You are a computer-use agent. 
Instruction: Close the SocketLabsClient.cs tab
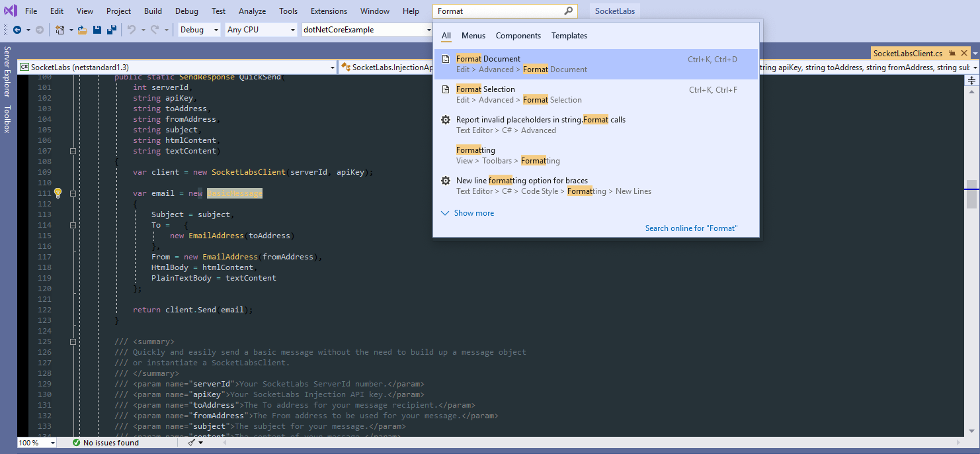pos(964,54)
